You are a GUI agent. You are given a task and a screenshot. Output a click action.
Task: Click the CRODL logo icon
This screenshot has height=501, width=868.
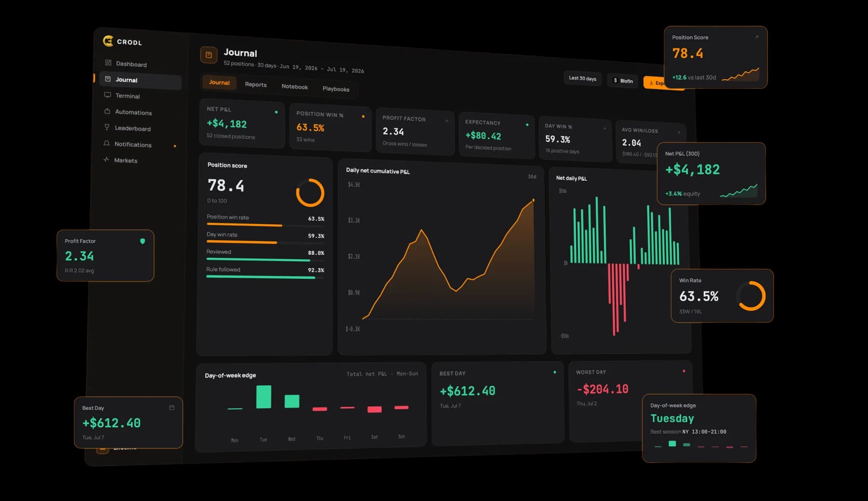coord(108,41)
